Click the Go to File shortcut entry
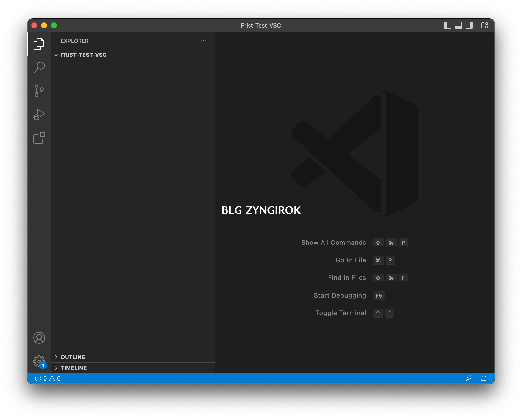522x420 pixels. [351, 260]
